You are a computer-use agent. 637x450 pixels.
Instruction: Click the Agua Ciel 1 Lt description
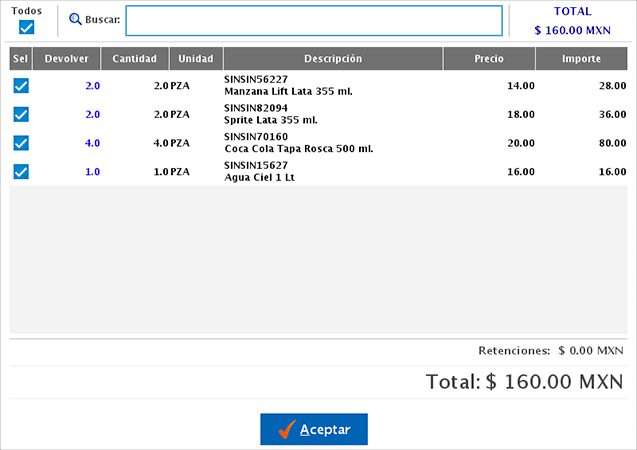pyautogui.click(x=260, y=177)
